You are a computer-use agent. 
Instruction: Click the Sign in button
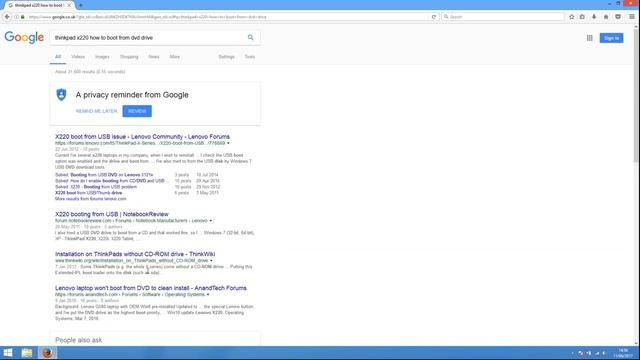click(611, 38)
